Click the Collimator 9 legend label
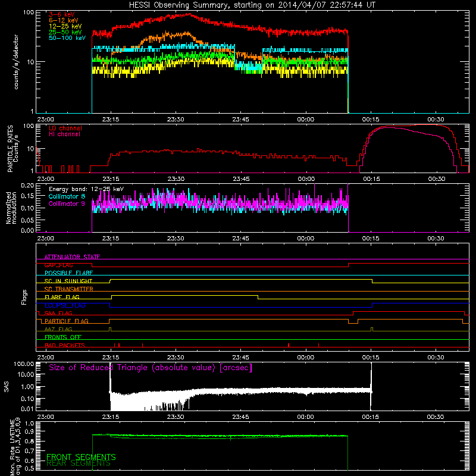 pyautogui.click(x=67, y=203)
